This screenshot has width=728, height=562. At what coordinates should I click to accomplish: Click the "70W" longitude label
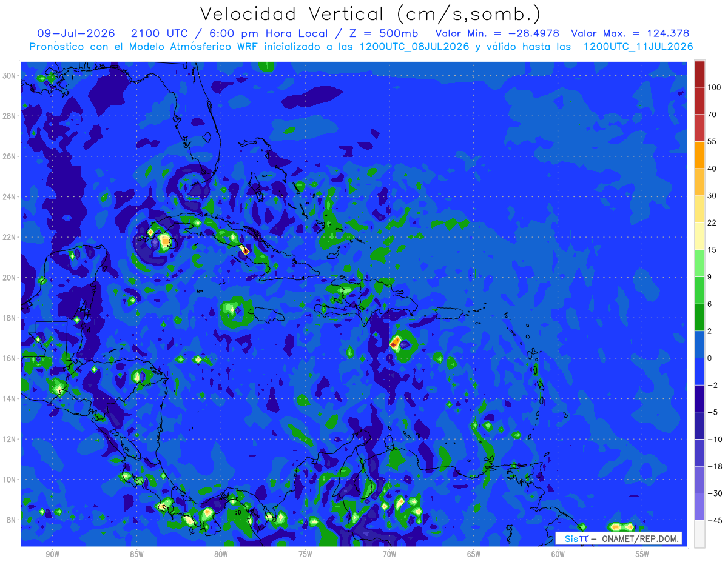click(389, 554)
